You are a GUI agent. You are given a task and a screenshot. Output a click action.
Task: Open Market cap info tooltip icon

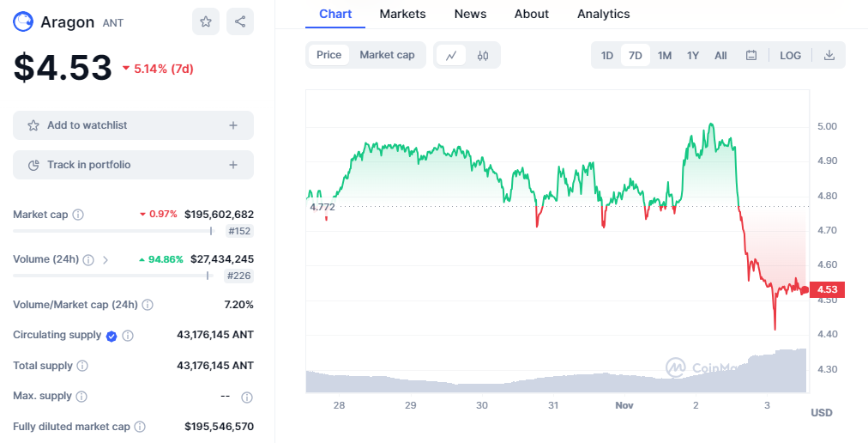pyautogui.click(x=78, y=215)
